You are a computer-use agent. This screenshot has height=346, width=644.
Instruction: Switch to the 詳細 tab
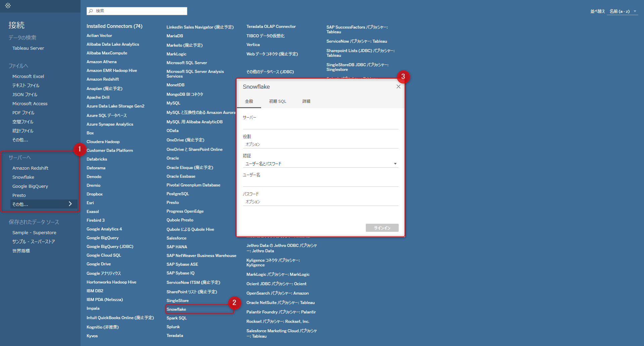(306, 101)
